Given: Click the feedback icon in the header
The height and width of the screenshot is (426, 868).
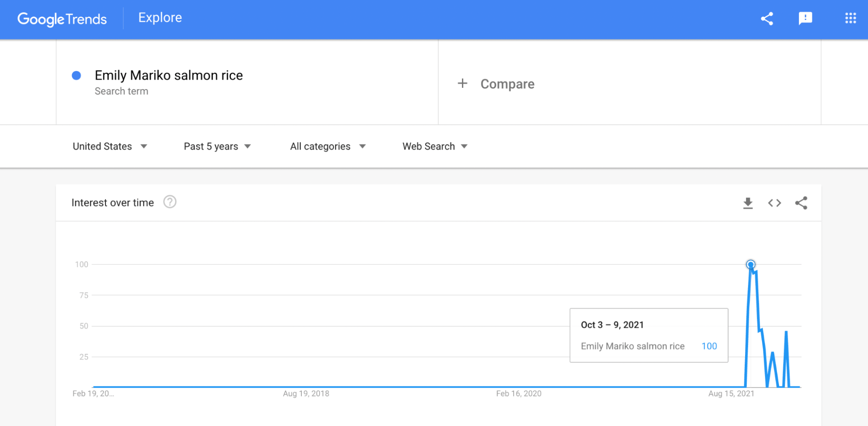Looking at the screenshot, I should coord(805,18).
